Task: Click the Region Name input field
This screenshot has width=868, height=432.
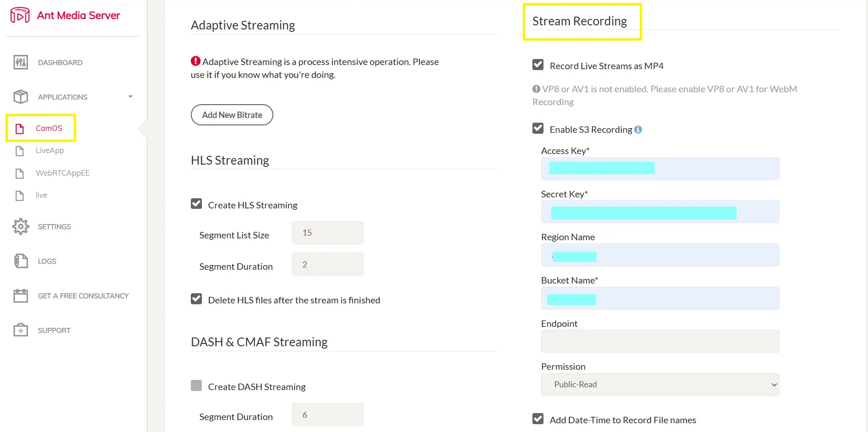Action: [x=660, y=255]
